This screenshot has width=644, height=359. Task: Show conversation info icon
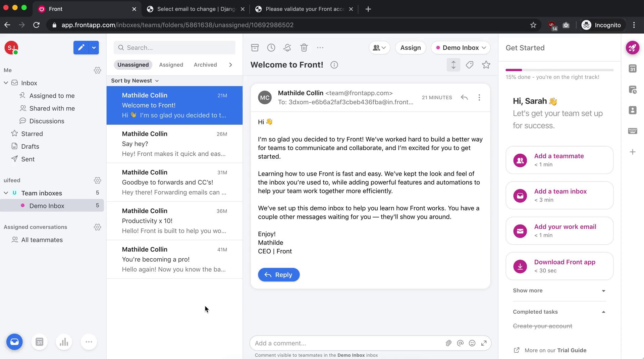pyautogui.click(x=334, y=65)
